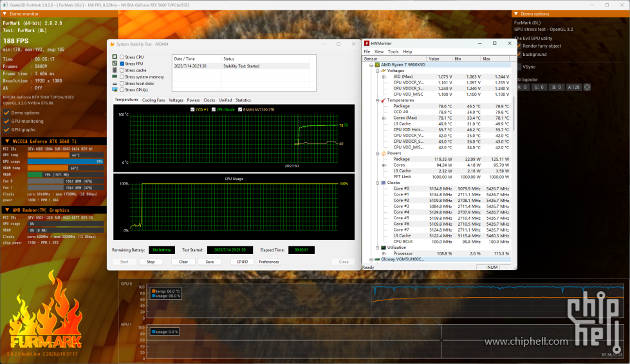
Task: Enable Stress system memory checkbox
Action: tap(122, 77)
